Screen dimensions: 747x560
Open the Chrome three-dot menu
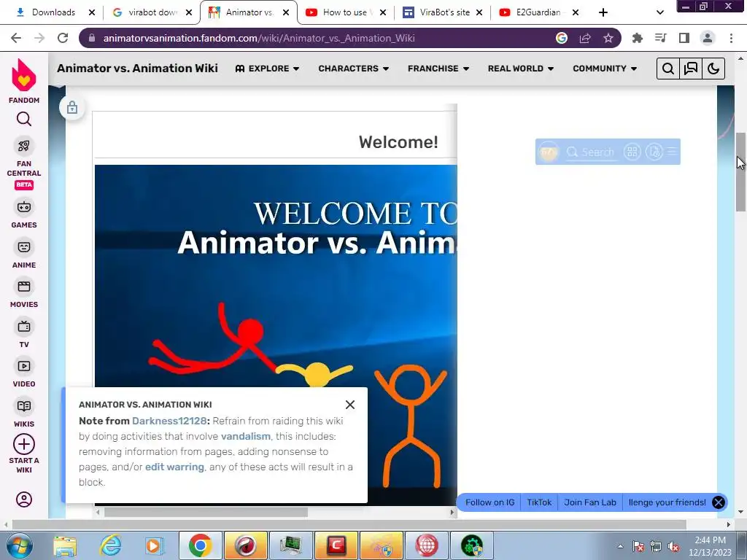coord(731,38)
